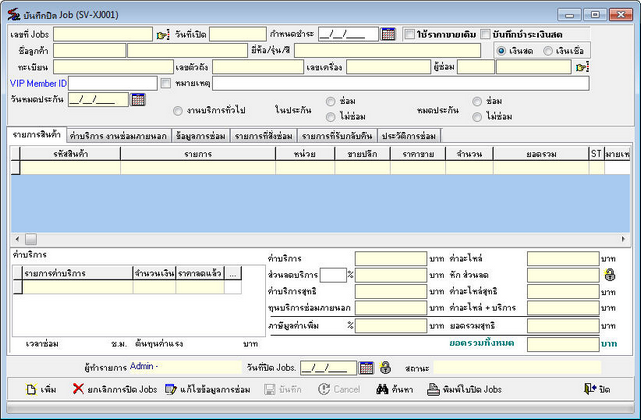Screen dimensions: 641x420
Task: Click padlock icon next to close-date calendar
Action: tap(385, 368)
